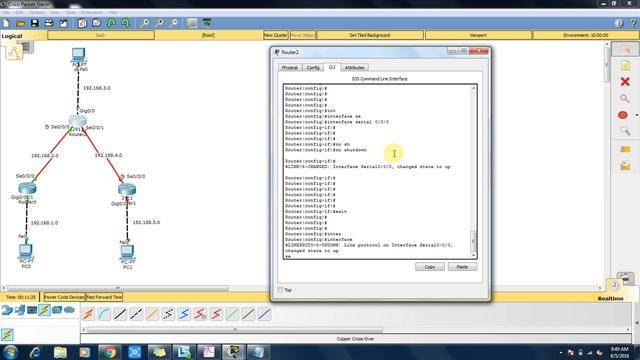This screenshot has width=640, height=360.
Task: Pick the light blue Console cable
Action: click(104, 314)
